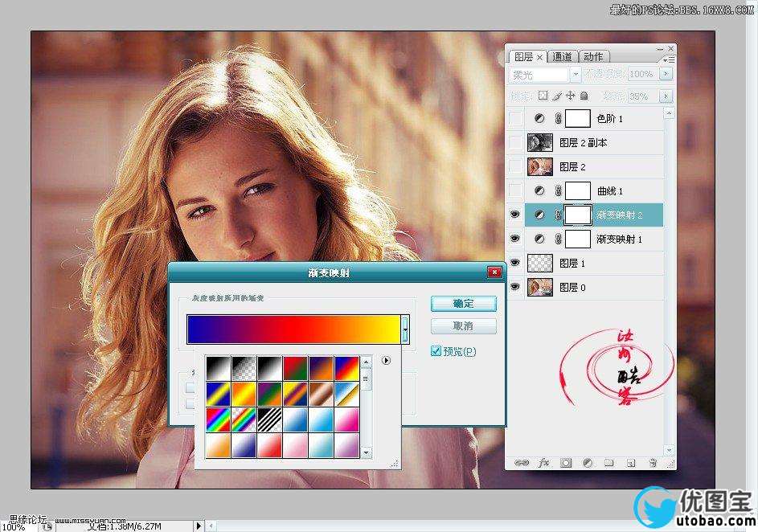Select the 图层 1 layer name
Image resolution: width=758 pixels, height=532 pixels.
click(572, 264)
